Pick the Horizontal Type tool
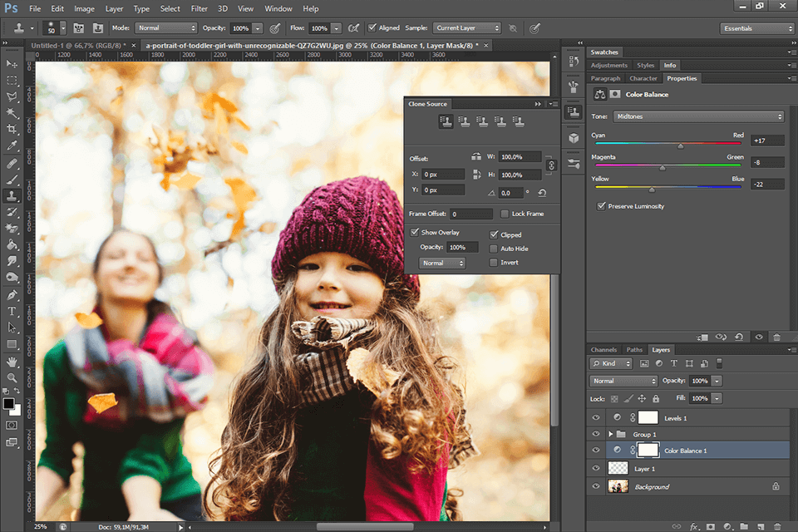The width and height of the screenshot is (798, 532). click(x=12, y=312)
